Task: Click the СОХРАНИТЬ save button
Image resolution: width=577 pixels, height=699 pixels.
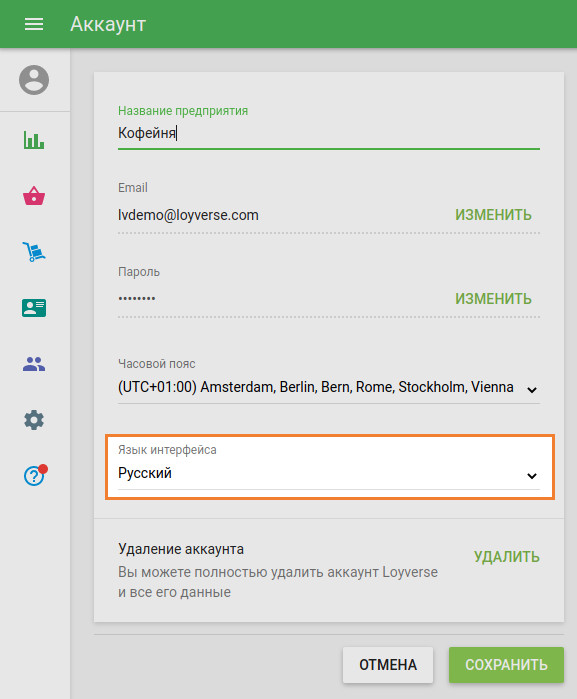Action: (x=506, y=665)
